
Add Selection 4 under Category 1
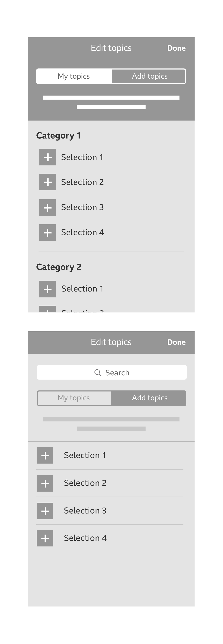tap(47, 233)
